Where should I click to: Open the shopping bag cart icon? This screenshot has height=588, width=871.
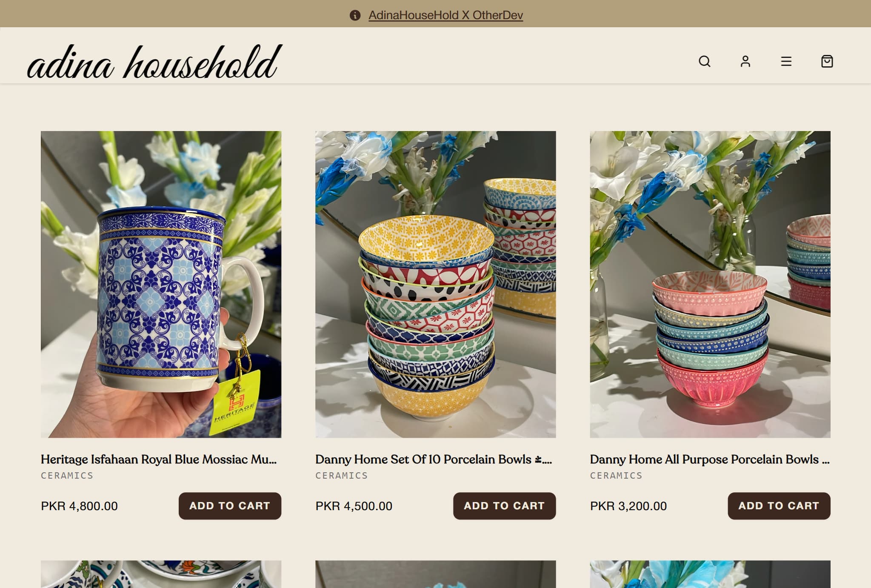point(827,61)
